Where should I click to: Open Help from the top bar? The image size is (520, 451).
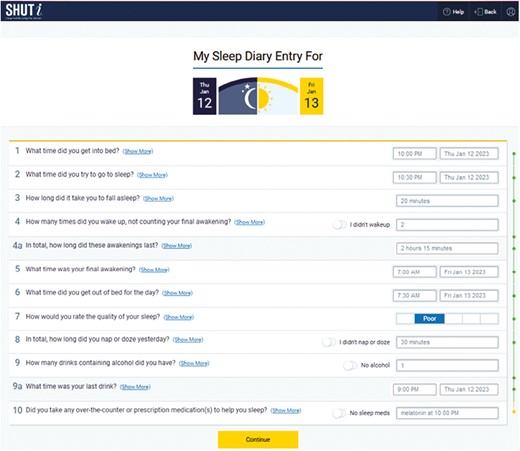click(x=453, y=12)
